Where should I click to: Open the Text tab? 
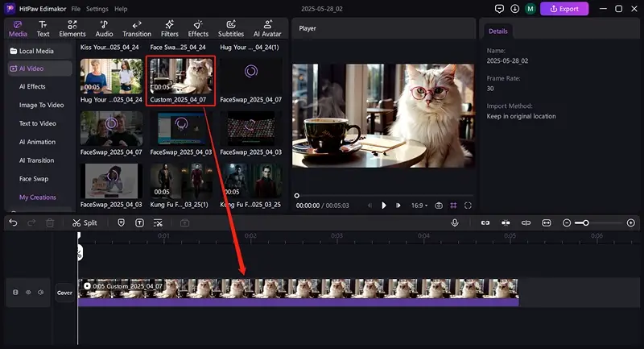(43, 29)
